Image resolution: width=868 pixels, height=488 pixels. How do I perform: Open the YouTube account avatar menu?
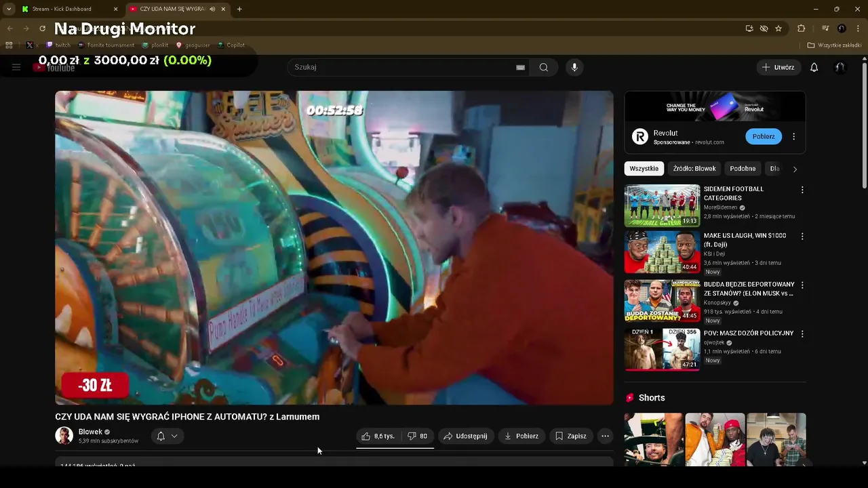[x=840, y=67]
